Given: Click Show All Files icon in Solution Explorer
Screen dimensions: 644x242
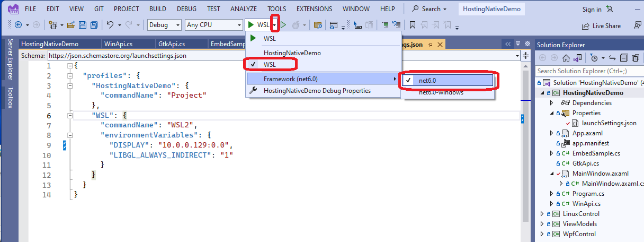Looking at the screenshot, I should (635, 58).
